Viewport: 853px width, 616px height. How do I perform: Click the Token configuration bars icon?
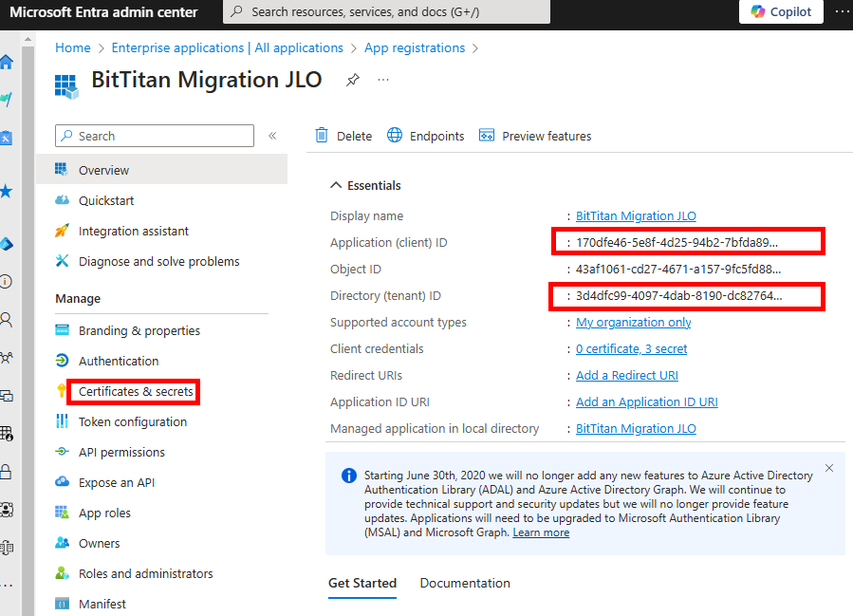(x=62, y=420)
